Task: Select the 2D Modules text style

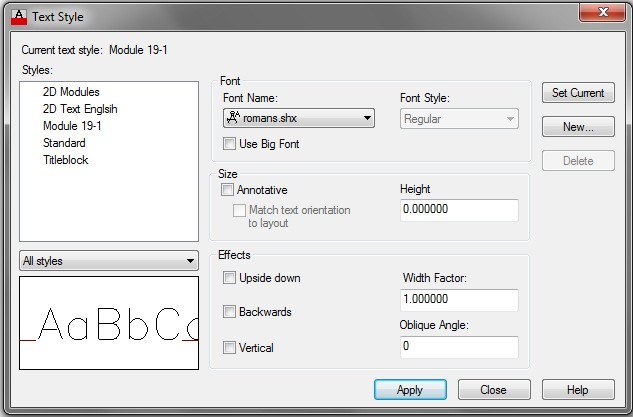Action: (x=71, y=93)
